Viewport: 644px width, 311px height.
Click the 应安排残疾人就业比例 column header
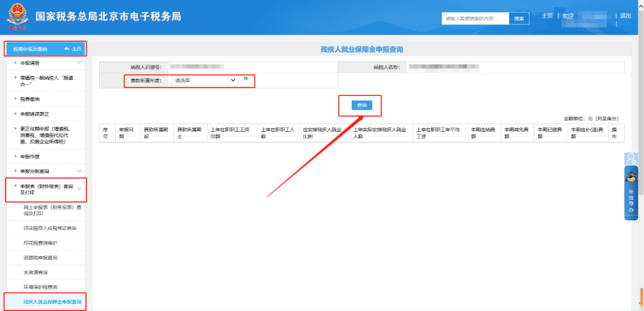323,133
